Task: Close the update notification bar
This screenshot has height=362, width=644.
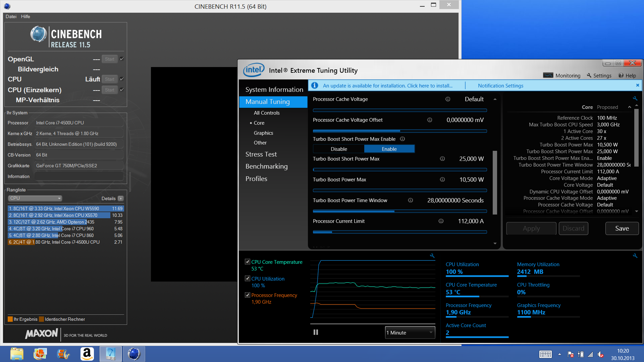Action: tap(637, 85)
